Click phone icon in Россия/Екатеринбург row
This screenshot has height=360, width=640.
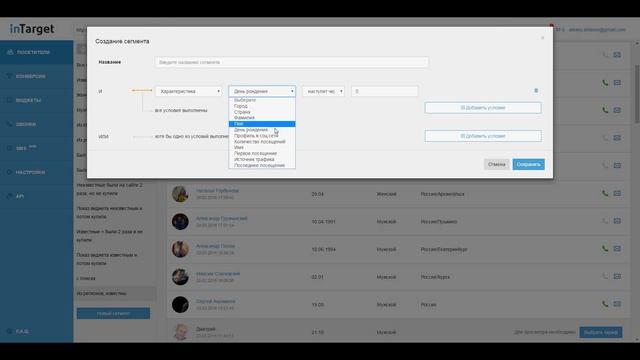pos(605,249)
